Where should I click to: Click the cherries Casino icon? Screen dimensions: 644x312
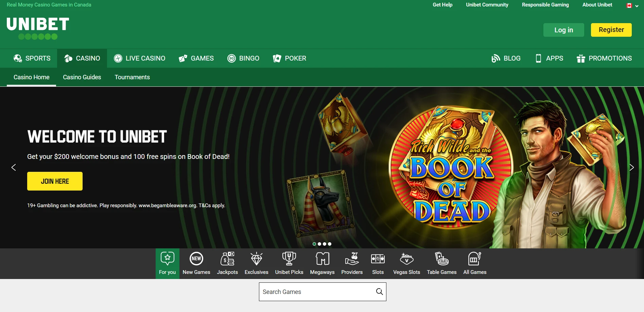click(x=68, y=58)
